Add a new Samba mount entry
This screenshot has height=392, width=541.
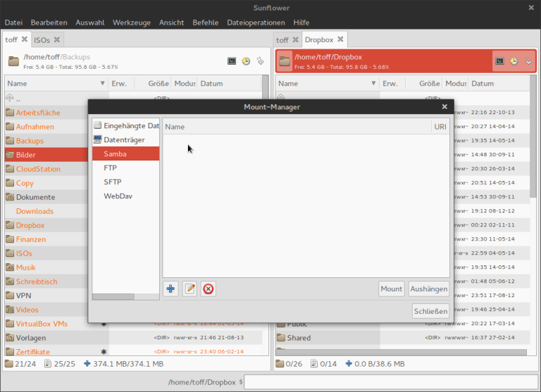tap(170, 289)
